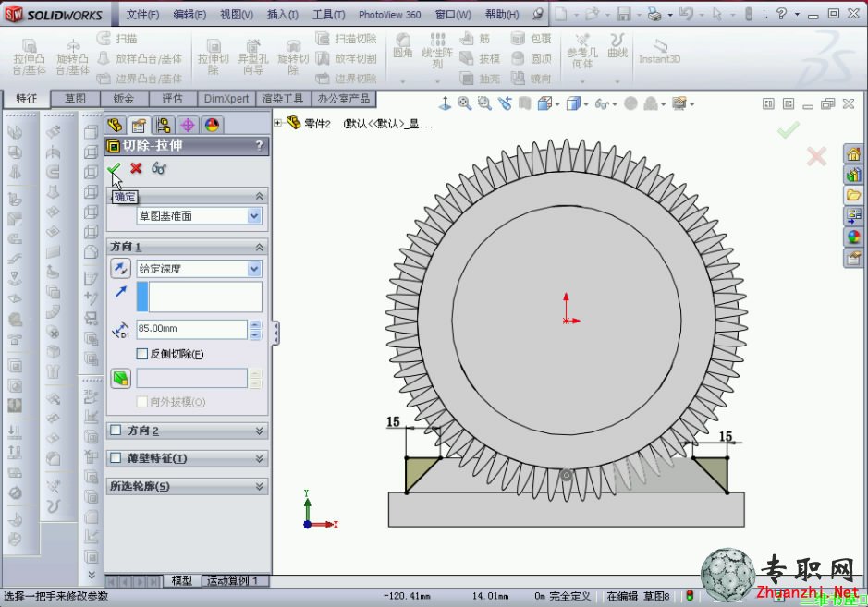Screen dimensions: 868x607
Task: Enable Direction 2 (方向2) checkbox
Action: 116,430
